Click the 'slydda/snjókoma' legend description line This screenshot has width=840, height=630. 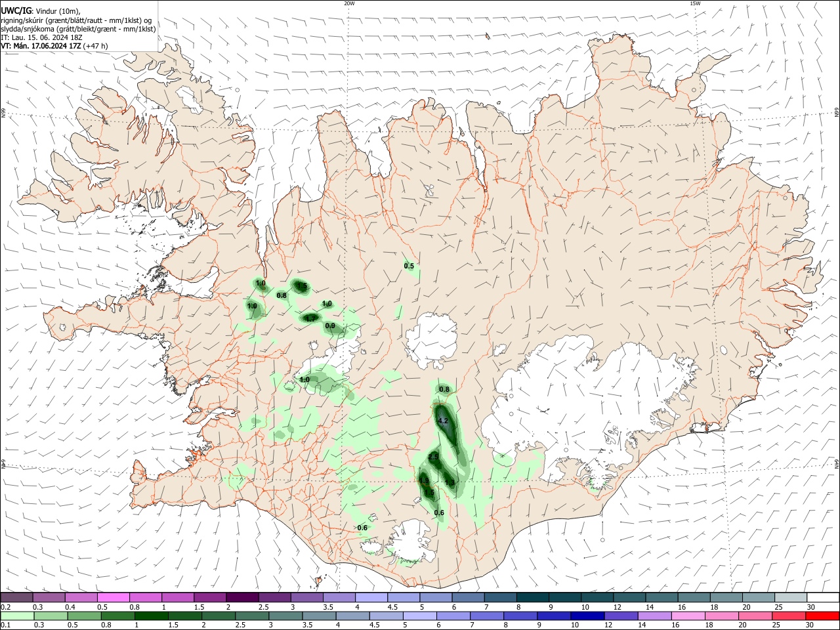[78, 29]
